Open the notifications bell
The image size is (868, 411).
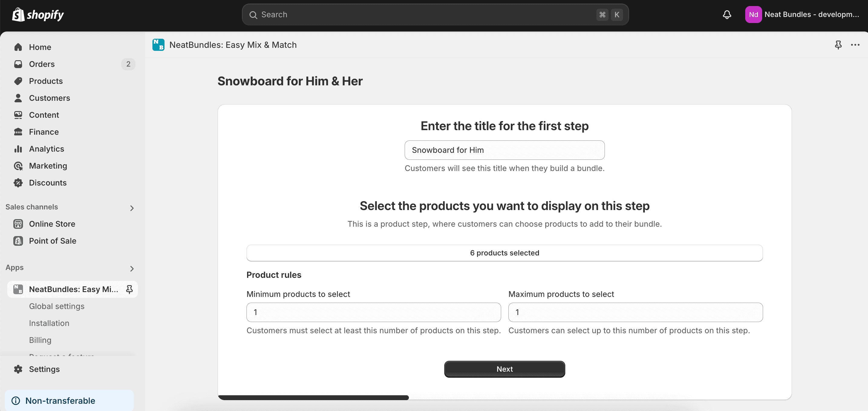727,15
